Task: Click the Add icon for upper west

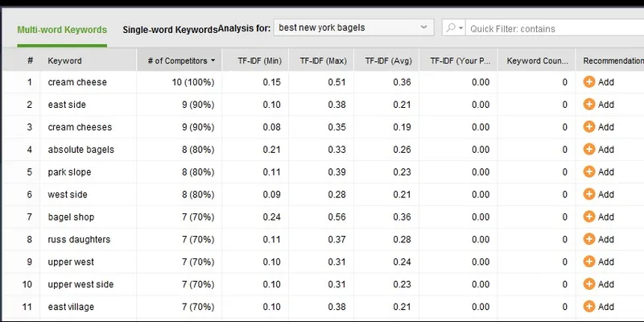Action: point(589,262)
